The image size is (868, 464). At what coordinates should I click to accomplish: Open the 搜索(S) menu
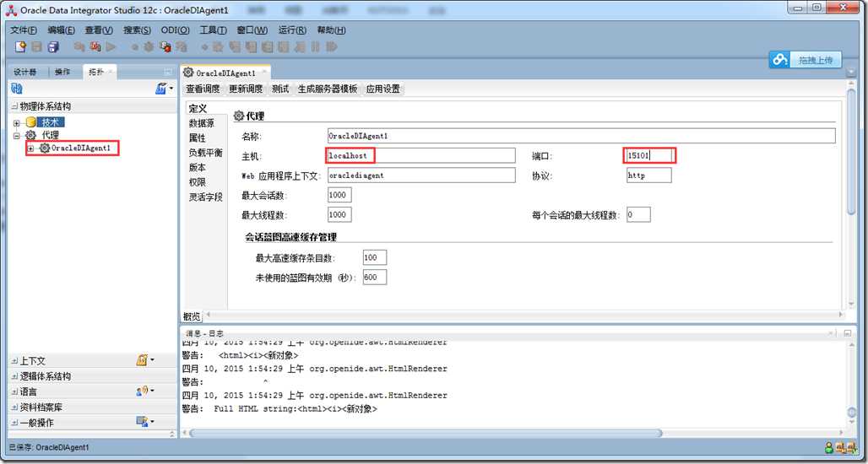[x=137, y=30]
